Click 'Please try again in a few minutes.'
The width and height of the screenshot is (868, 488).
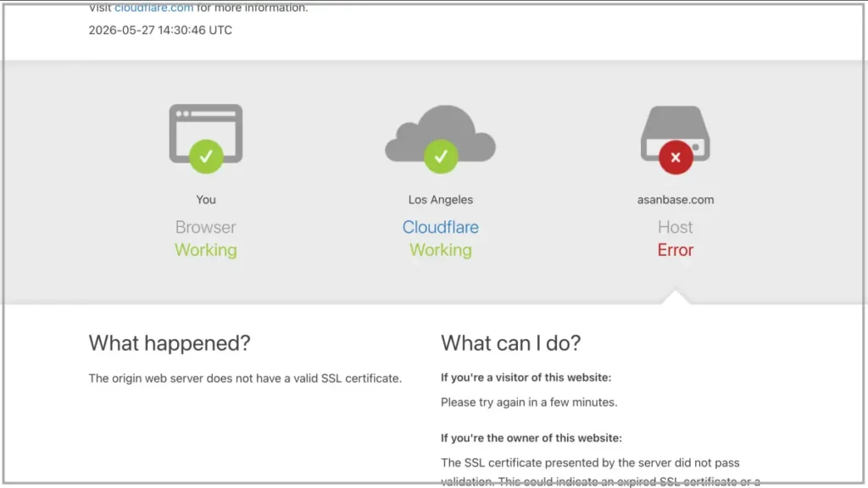click(x=529, y=402)
